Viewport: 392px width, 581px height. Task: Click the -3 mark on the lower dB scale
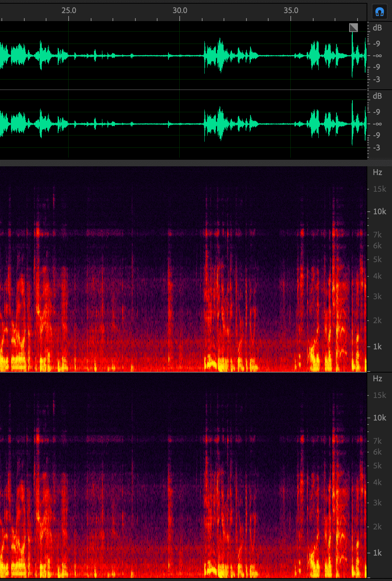tap(377, 148)
